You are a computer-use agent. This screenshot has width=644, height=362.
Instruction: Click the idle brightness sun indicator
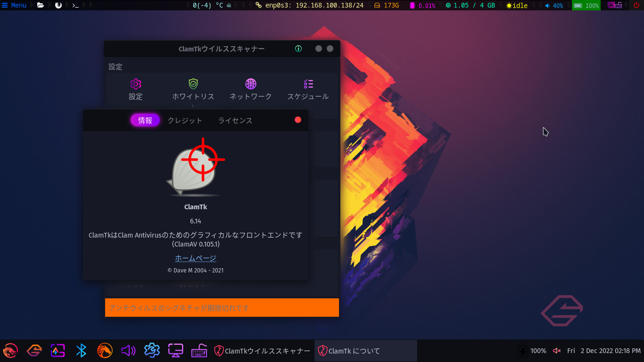517,6
